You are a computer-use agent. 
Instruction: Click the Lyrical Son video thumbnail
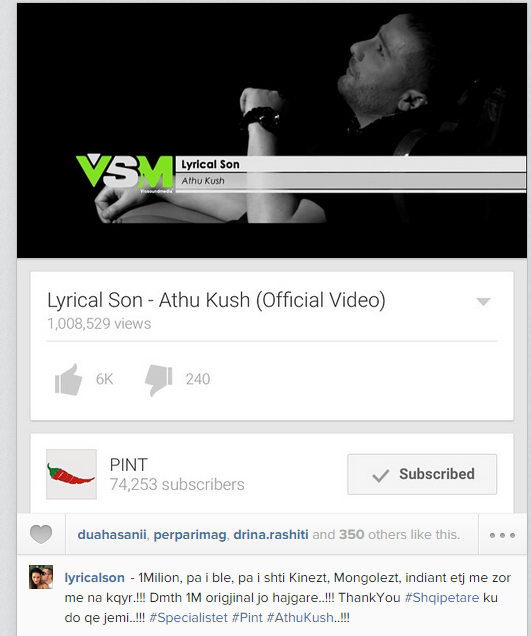point(272,131)
